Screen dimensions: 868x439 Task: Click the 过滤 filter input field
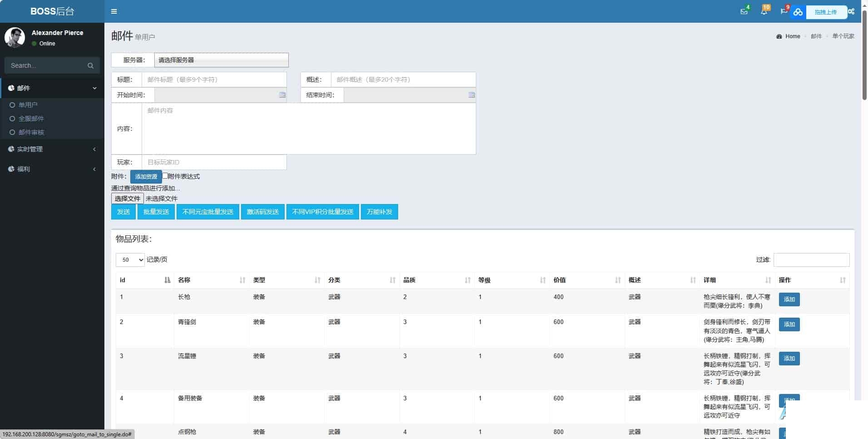(x=812, y=260)
